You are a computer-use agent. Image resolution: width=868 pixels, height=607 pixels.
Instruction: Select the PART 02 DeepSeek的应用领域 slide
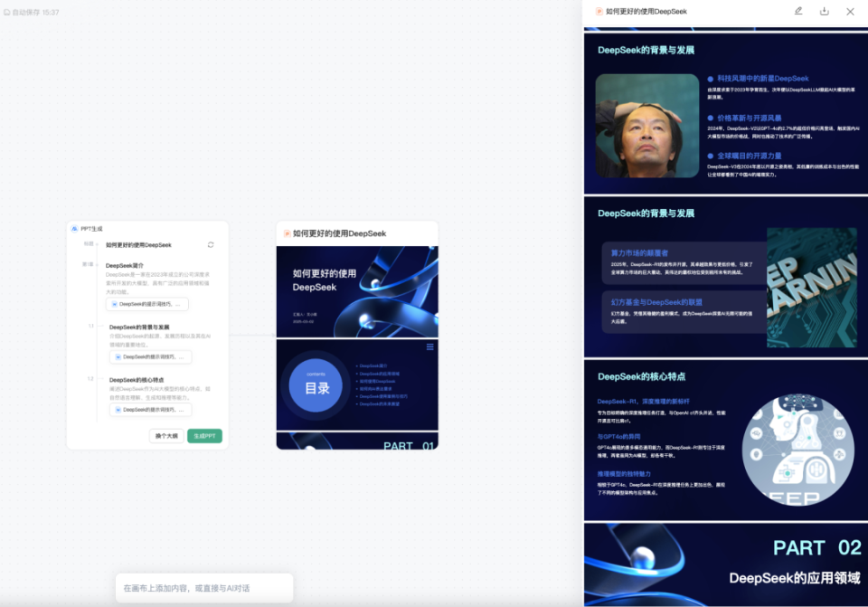pos(726,564)
